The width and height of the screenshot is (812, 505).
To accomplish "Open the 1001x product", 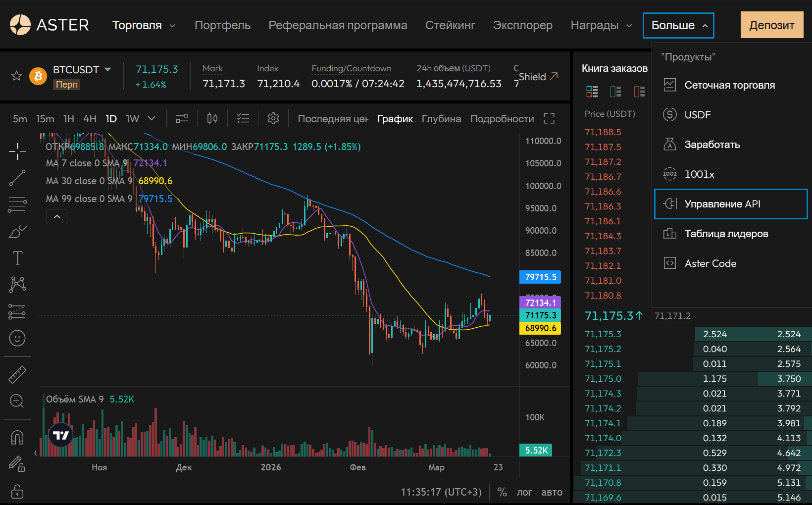I will (x=731, y=174).
